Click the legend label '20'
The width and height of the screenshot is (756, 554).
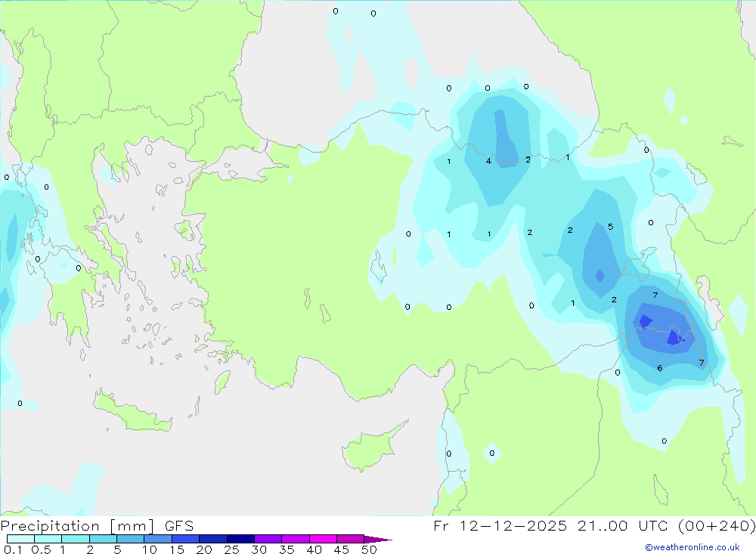pyautogui.click(x=204, y=549)
